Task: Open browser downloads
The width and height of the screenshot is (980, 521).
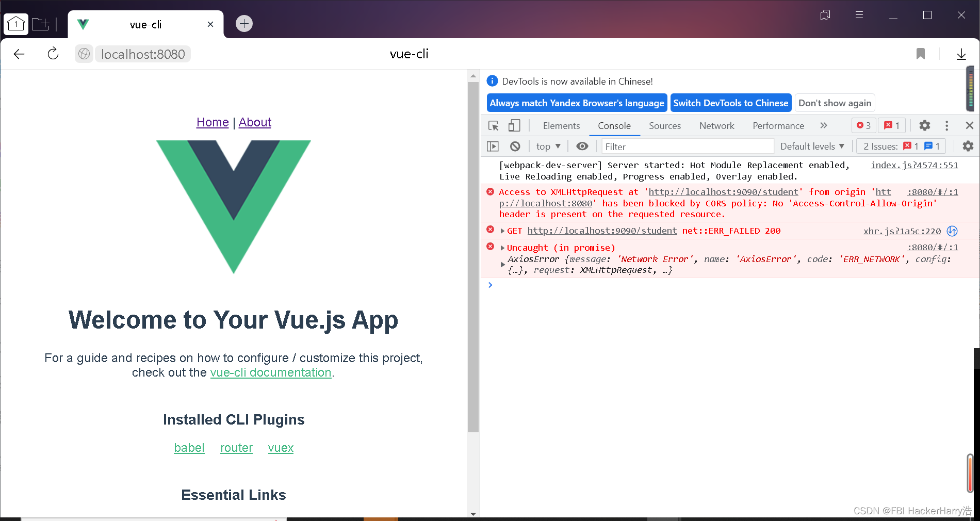Action: click(x=961, y=54)
